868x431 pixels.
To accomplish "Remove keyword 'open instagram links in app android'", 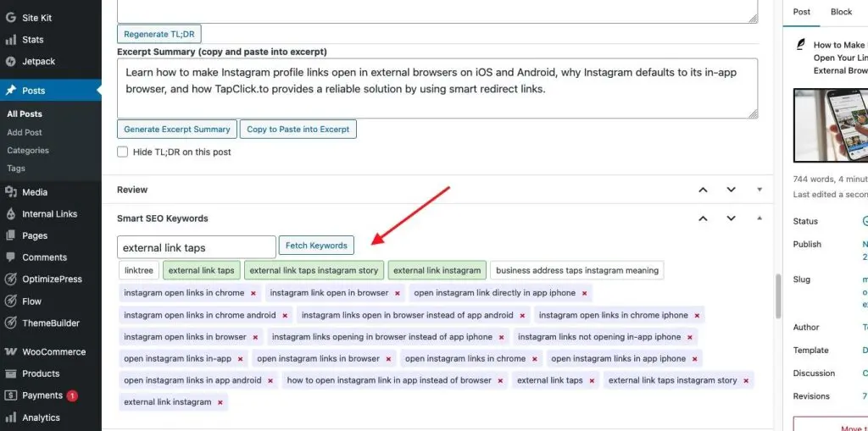I will (x=270, y=381).
